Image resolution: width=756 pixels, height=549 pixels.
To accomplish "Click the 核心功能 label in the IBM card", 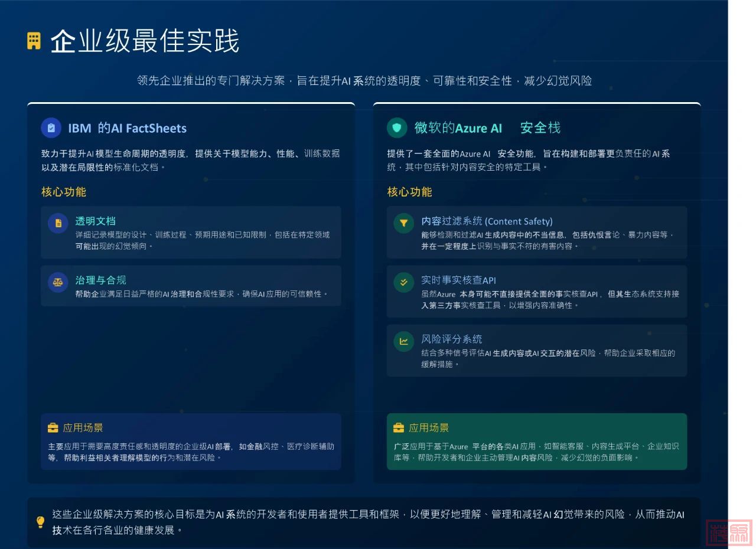I will click(64, 192).
